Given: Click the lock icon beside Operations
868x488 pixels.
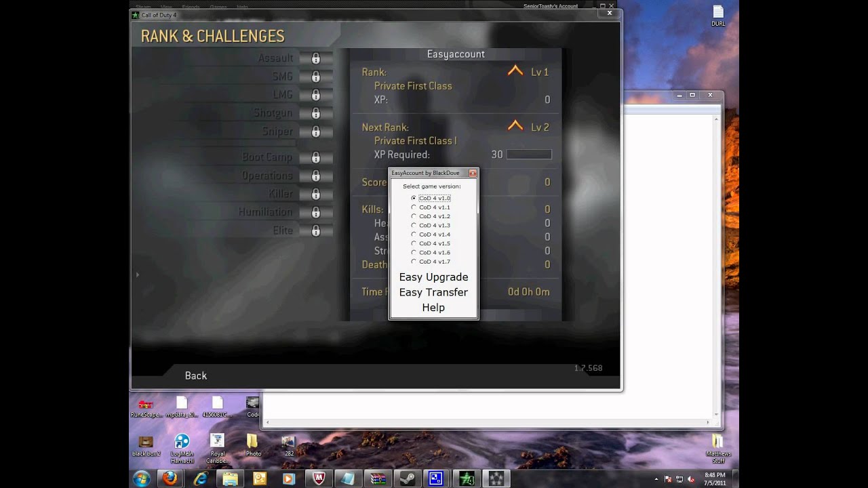Looking at the screenshot, I should [316, 176].
